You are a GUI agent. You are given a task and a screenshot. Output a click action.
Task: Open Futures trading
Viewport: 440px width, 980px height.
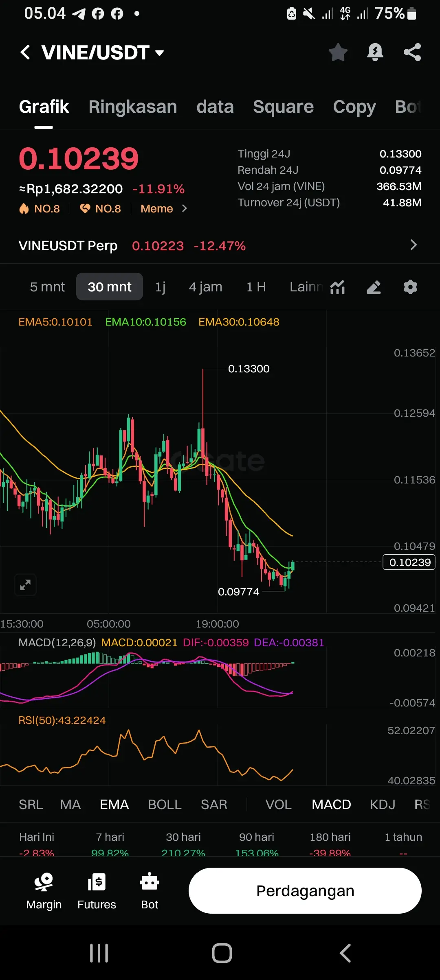(97, 891)
